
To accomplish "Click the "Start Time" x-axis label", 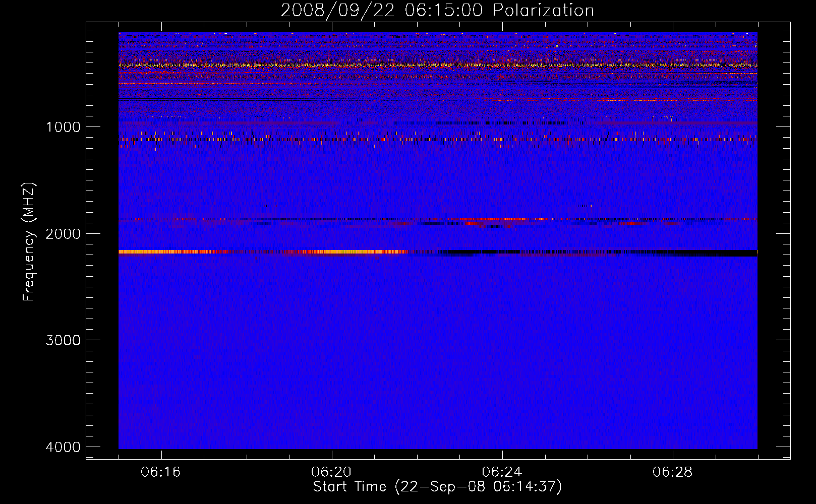I will pyautogui.click(x=437, y=487).
